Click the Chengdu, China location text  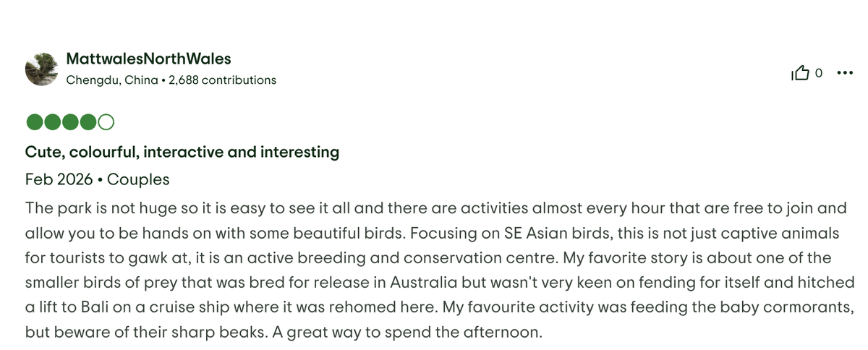(111, 80)
